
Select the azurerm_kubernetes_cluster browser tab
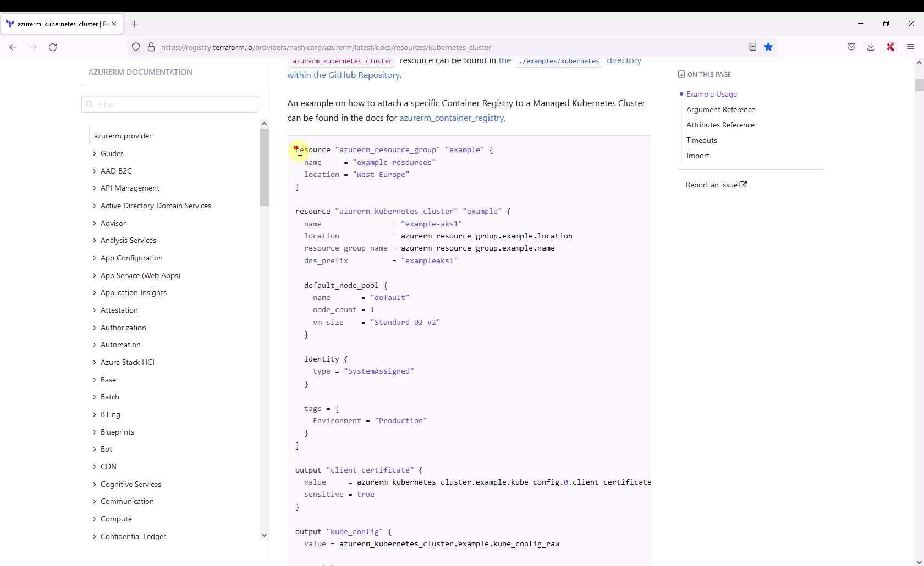[x=62, y=24]
